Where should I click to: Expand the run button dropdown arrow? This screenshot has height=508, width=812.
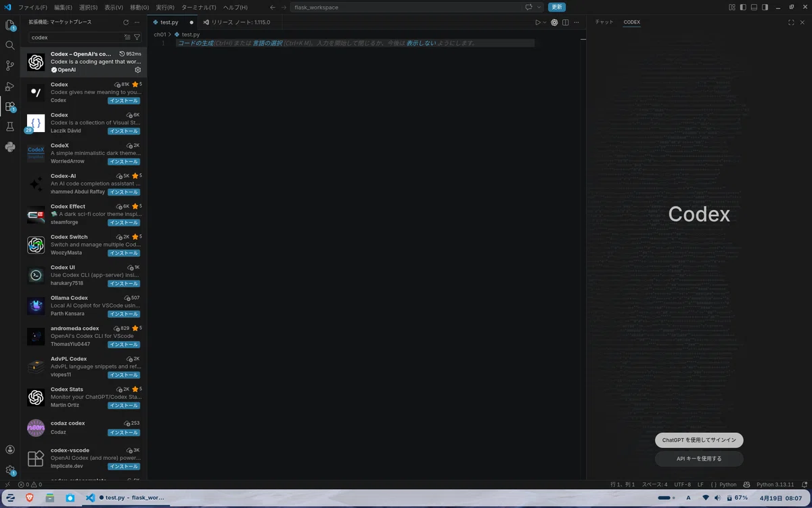(545, 22)
